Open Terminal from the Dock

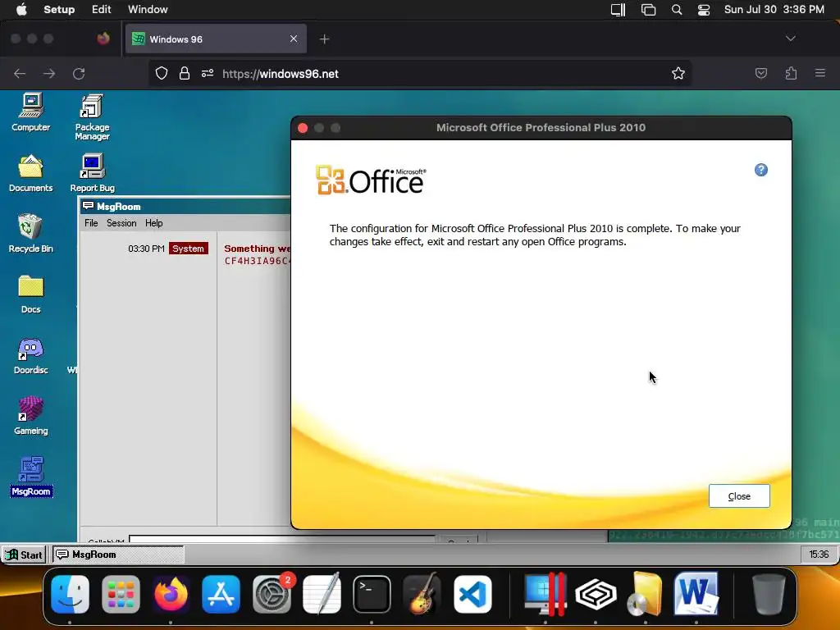372,594
